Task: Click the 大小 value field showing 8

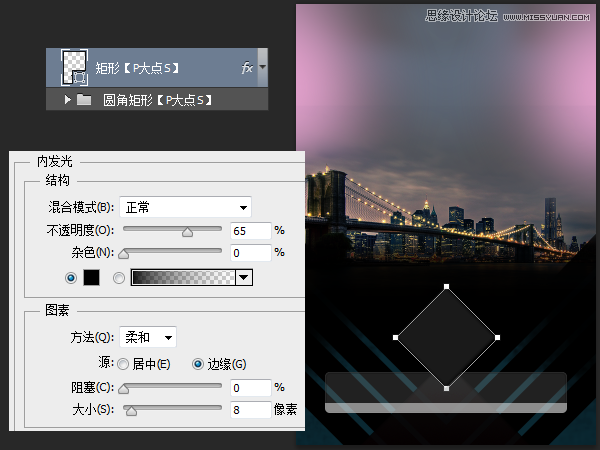Action: (x=251, y=410)
